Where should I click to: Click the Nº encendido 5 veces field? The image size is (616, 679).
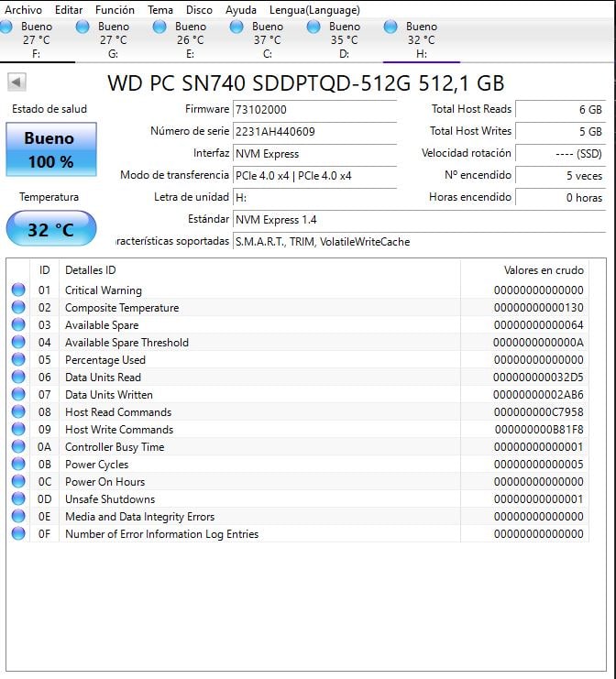pos(561,176)
